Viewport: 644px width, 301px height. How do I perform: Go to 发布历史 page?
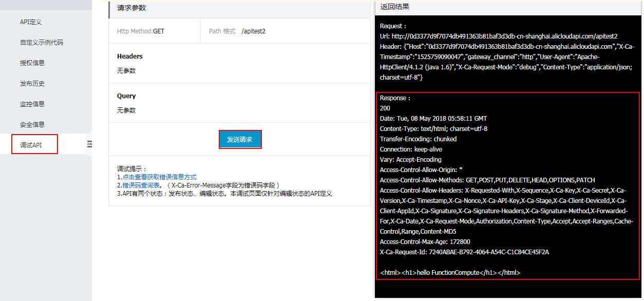click(32, 84)
